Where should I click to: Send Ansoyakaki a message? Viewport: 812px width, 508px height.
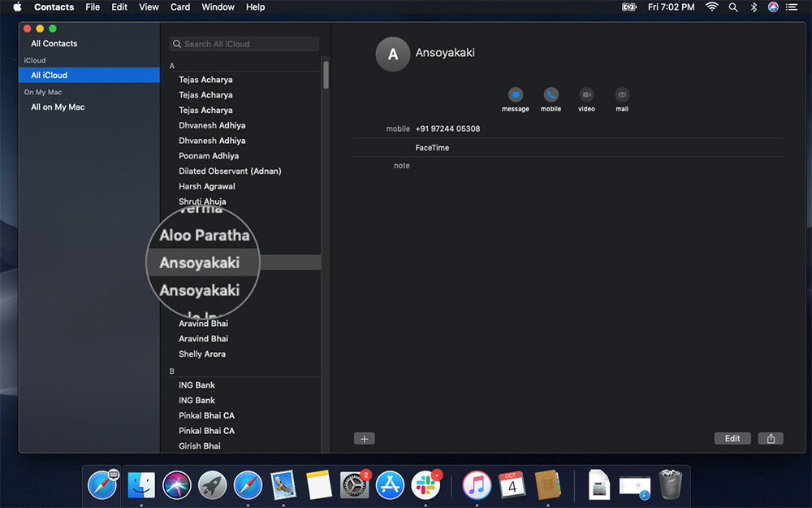point(516,95)
